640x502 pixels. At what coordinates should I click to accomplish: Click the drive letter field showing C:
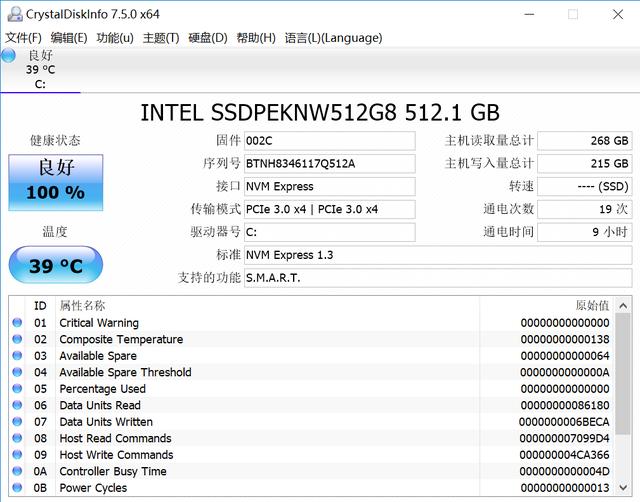[330, 232]
